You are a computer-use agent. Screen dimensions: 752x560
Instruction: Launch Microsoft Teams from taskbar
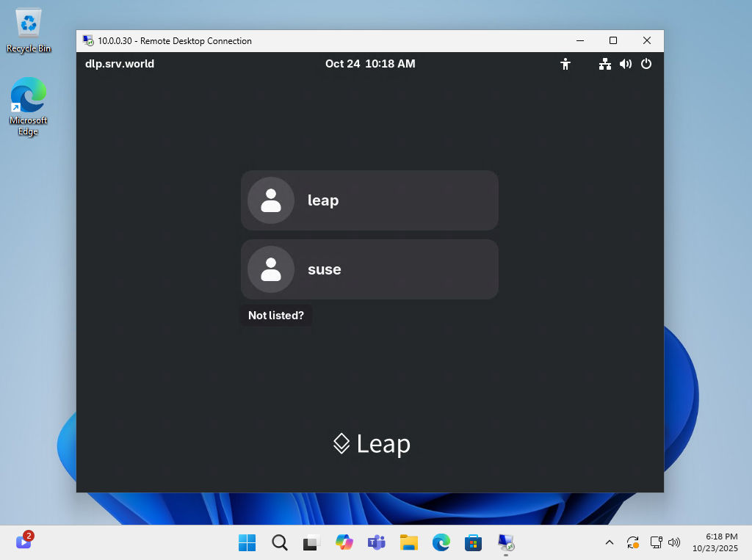pos(377,542)
